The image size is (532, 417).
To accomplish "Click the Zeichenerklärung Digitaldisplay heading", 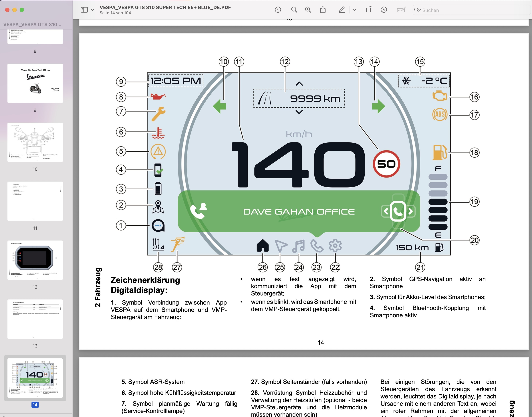I will click(x=145, y=285).
